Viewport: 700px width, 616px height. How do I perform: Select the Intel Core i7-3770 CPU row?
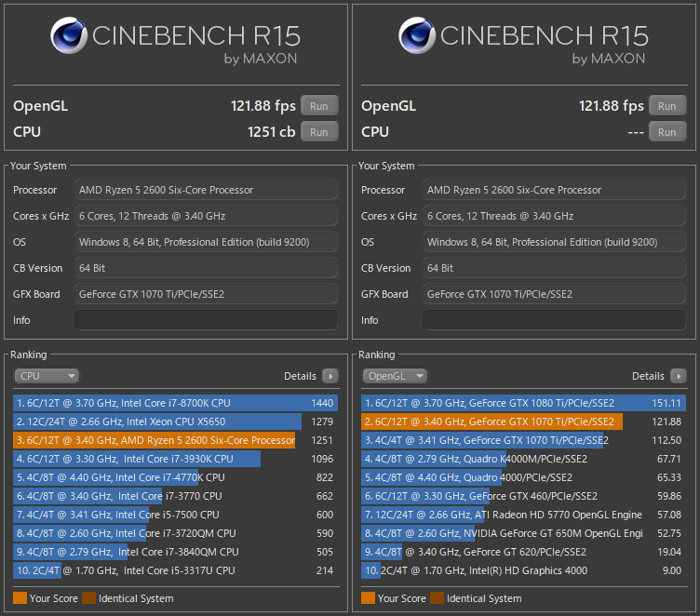[x=175, y=496]
